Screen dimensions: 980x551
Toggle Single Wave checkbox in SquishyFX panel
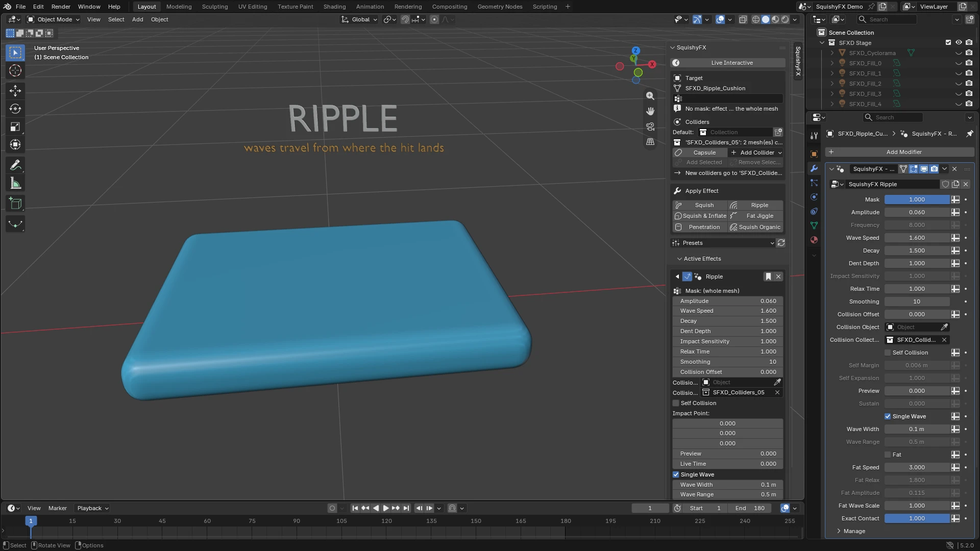pos(676,474)
